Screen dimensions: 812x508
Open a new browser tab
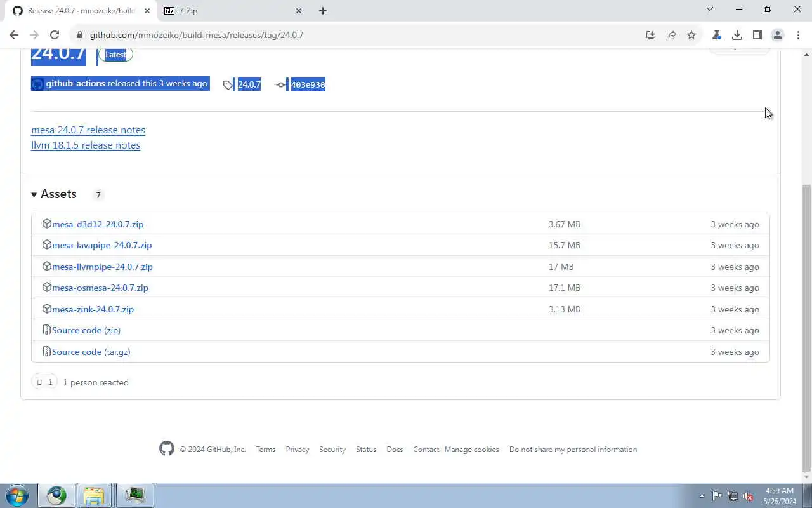coord(322,11)
